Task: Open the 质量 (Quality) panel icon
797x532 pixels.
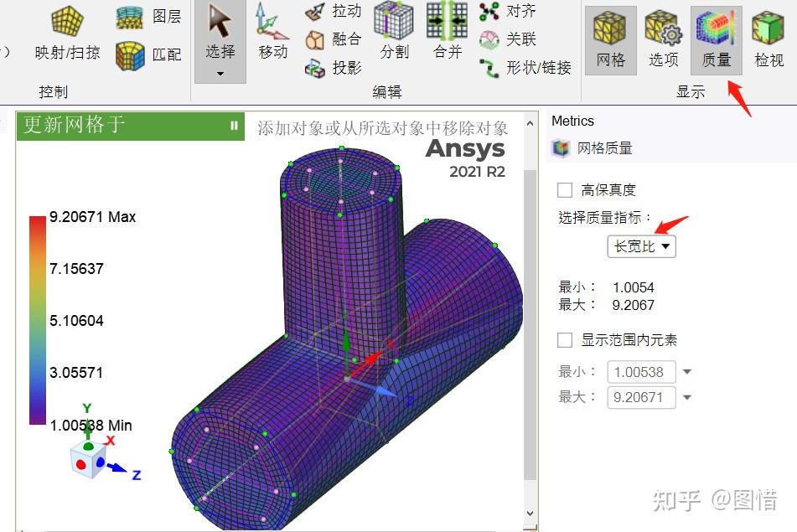Action: (x=717, y=34)
